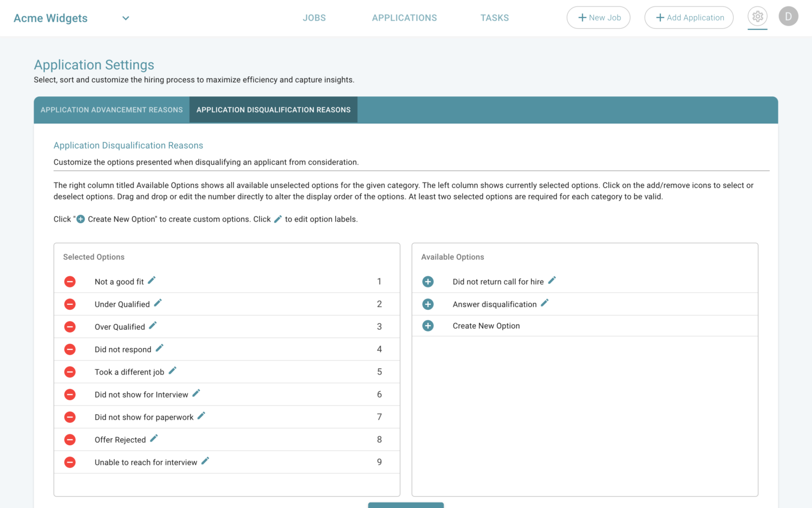Screen dimensions: 812x508
Task: Click the plus icon beside Create New Option
Action: coord(428,325)
